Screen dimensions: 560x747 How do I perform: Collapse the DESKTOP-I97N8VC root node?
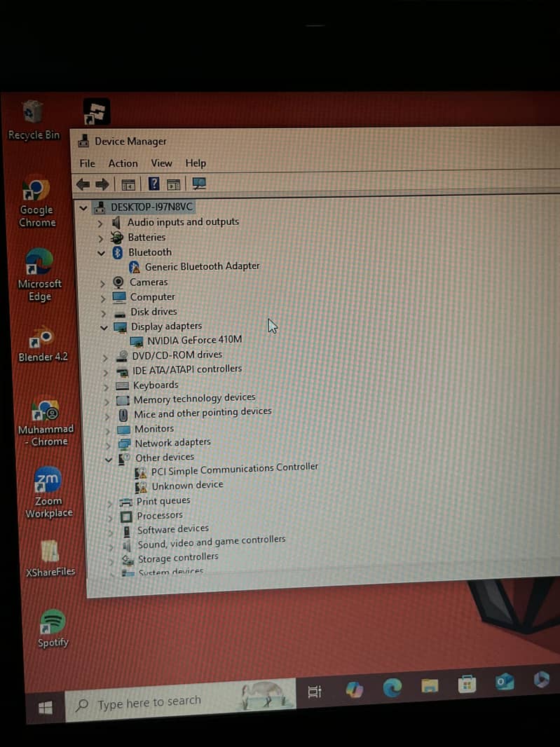click(x=83, y=208)
